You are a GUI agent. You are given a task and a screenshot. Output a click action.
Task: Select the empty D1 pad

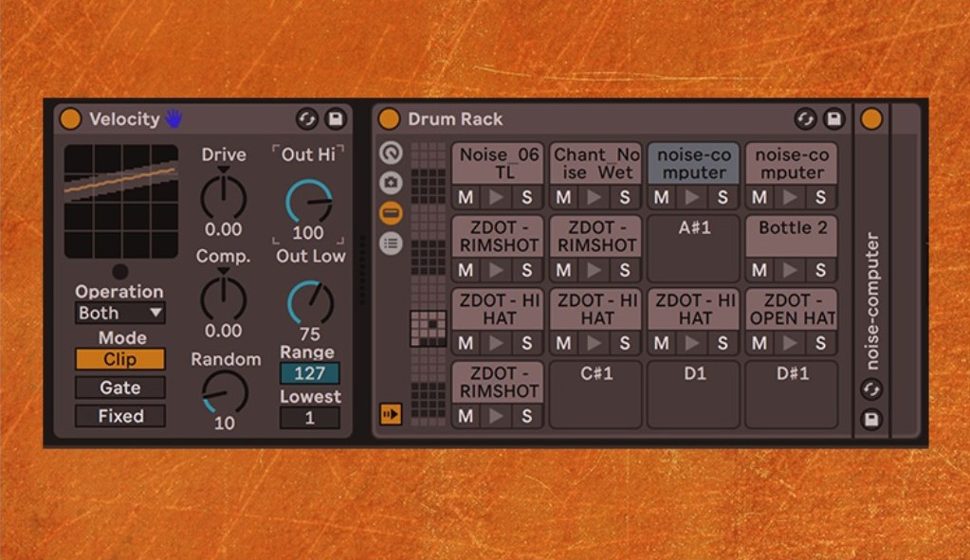[693, 394]
